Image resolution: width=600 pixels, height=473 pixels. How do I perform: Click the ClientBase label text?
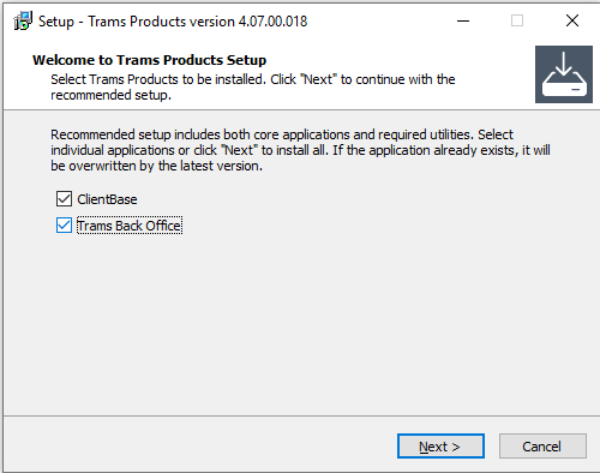(107, 199)
